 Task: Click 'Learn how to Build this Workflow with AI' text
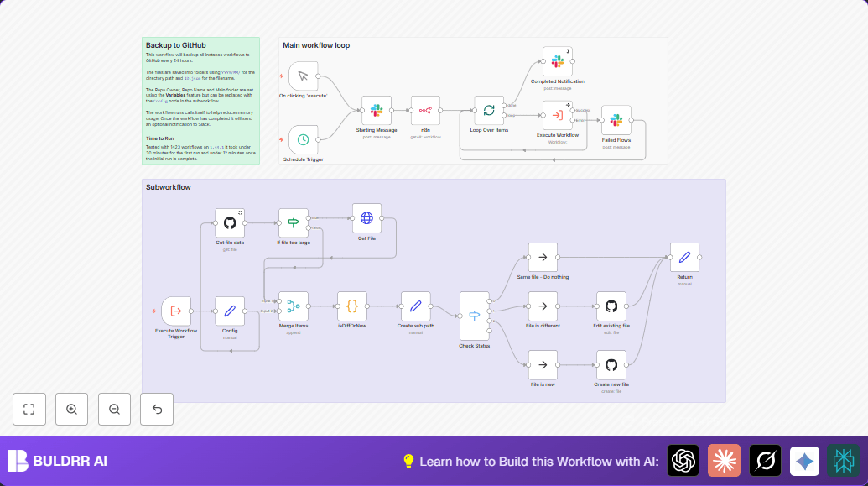[x=539, y=462]
